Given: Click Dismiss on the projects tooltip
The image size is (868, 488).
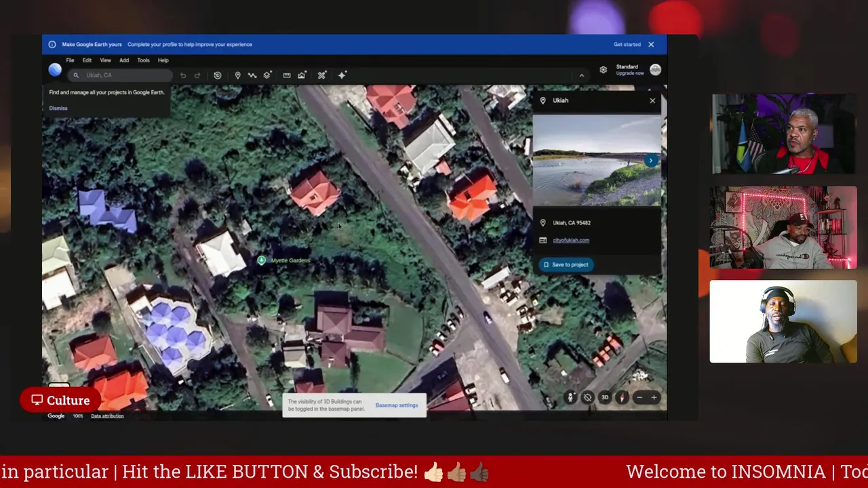Looking at the screenshot, I should [x=58, y=108].
